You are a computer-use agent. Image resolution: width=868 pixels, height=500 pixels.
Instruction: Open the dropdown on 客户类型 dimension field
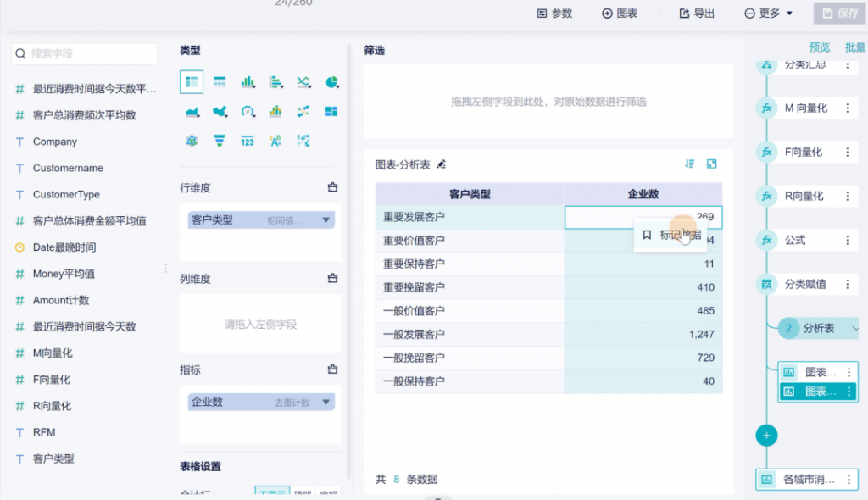click(x=325, y=220)
